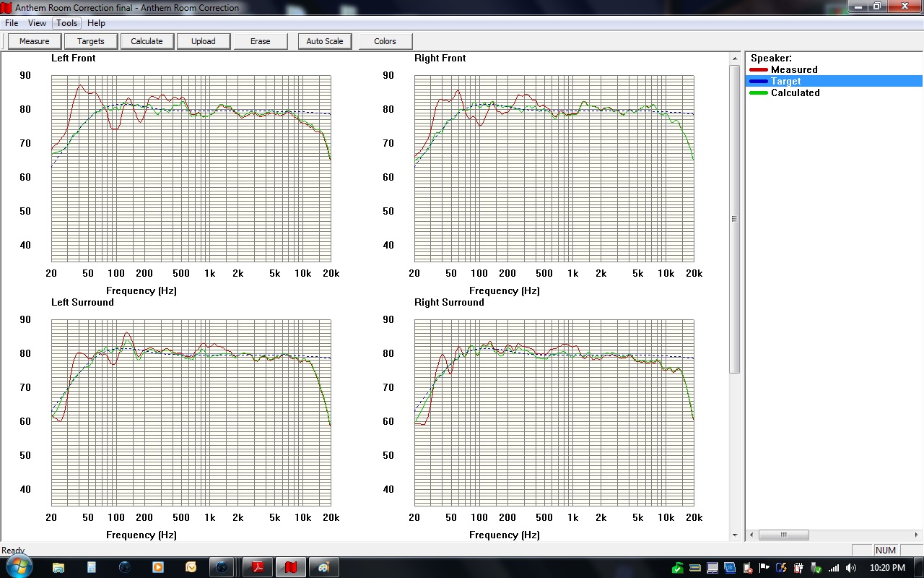The height and width of the screenshot is (578, 924).
Task: Click the red Anthem ARC taskbar icon
Action: tap(291, 568)
